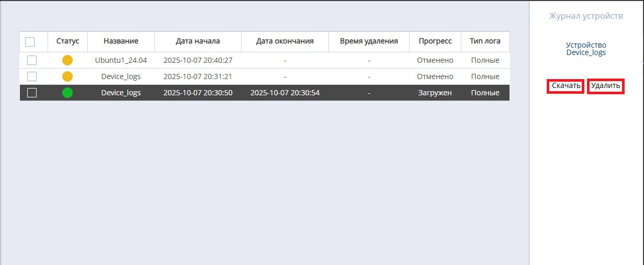
Task: Toggle the checkbox in the highlighted Загружен row
Action: (32, 93)
